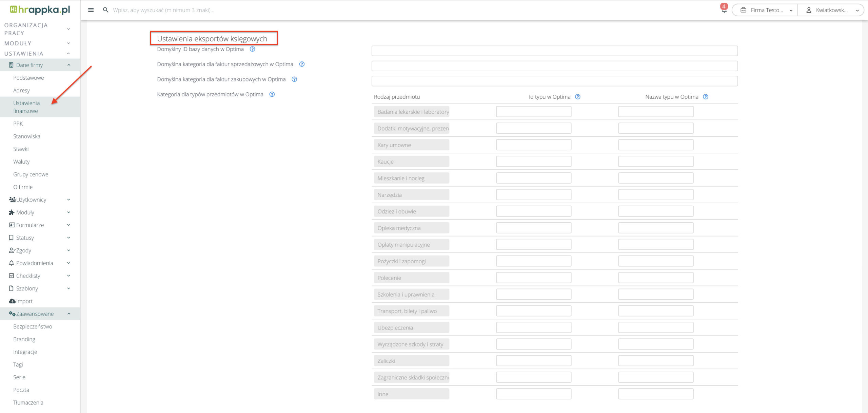Open the PPK settings menu item

point(18,124)
